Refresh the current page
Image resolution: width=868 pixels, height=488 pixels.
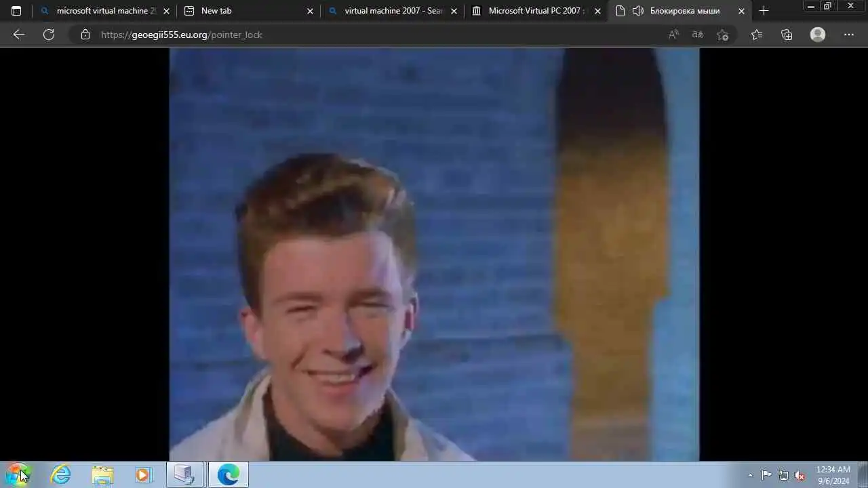coord(49,35)
